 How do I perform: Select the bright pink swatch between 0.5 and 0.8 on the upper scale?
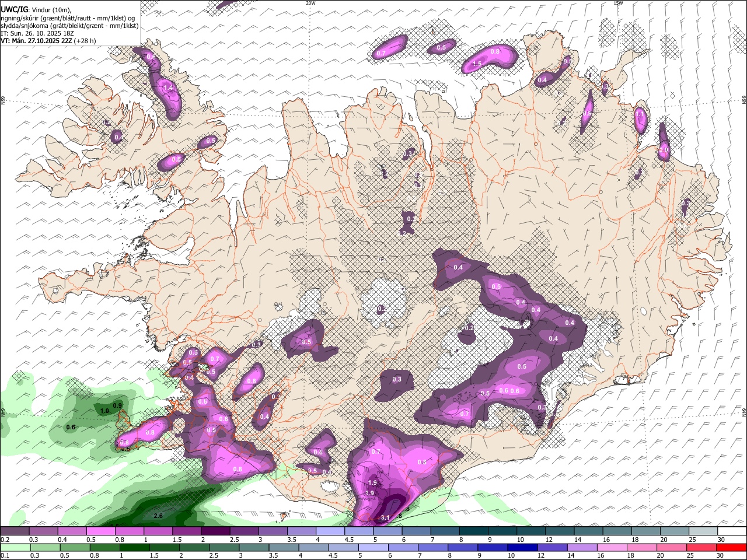click(100, 531)
